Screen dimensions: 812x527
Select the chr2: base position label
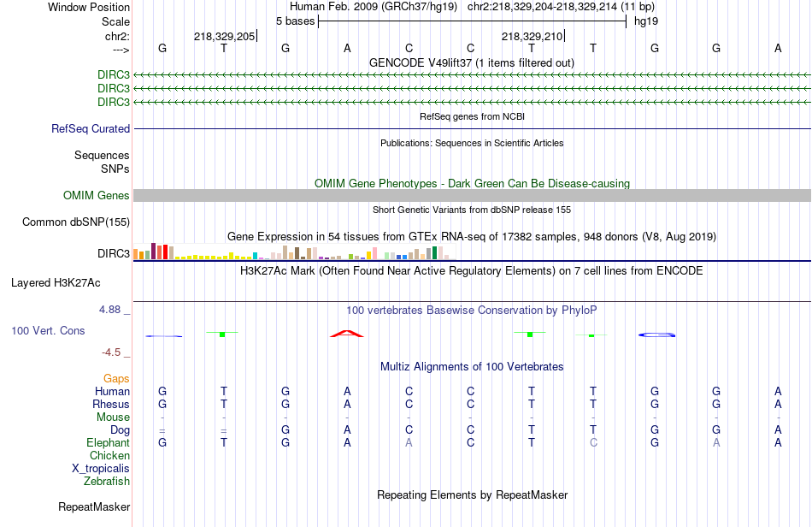coord(117,36)
